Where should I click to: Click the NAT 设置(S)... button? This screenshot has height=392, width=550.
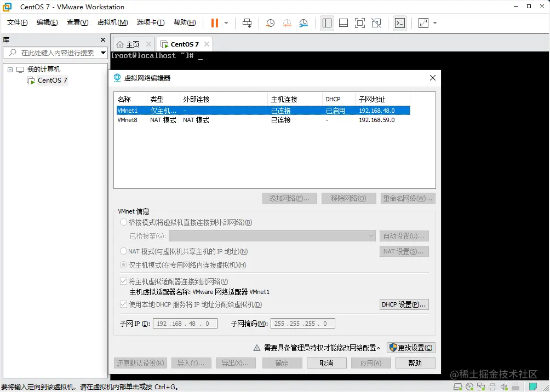pos(404,251)
